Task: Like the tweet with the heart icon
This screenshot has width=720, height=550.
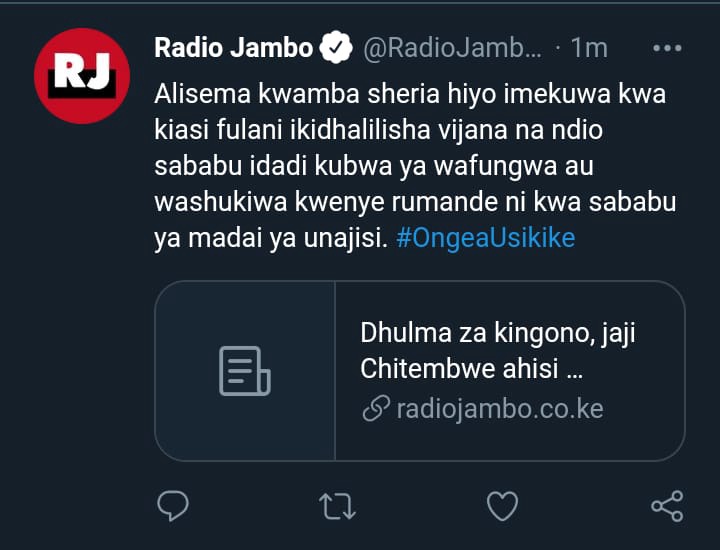Action: coord(502,506)
